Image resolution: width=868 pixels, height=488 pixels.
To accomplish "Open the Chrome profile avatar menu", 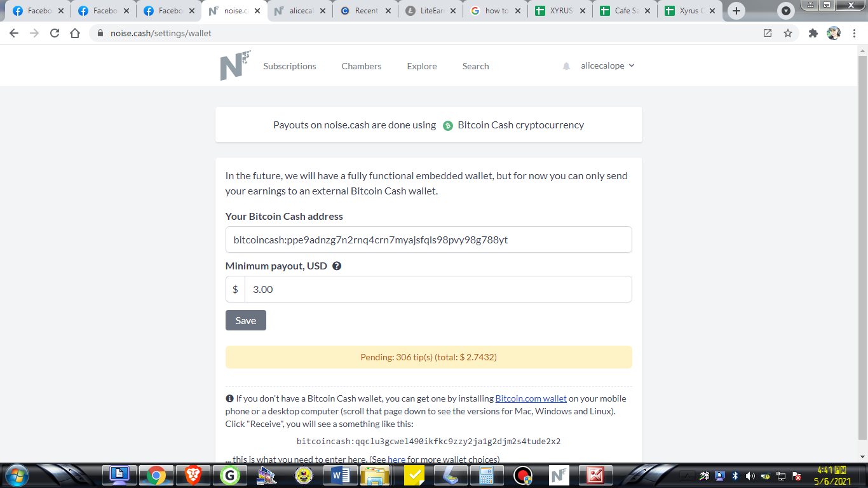I will click(x=834, y=33).
